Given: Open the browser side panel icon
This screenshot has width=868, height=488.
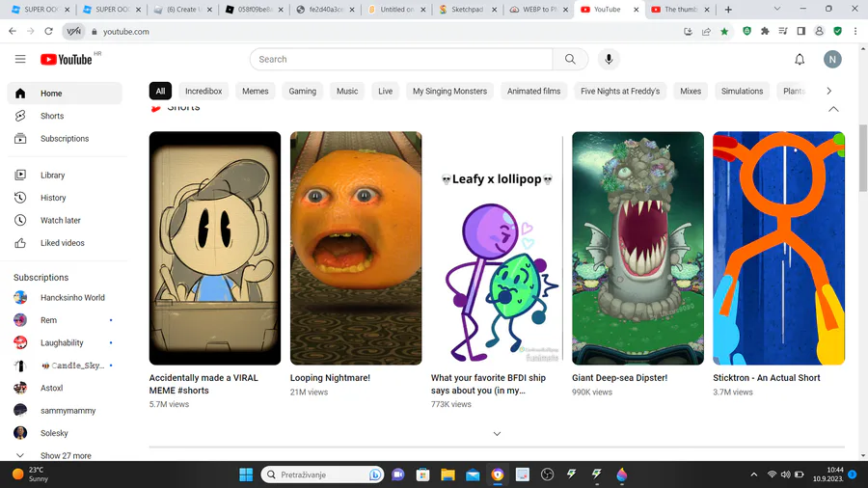Looking at the screenshot, I should pos(801,32).
